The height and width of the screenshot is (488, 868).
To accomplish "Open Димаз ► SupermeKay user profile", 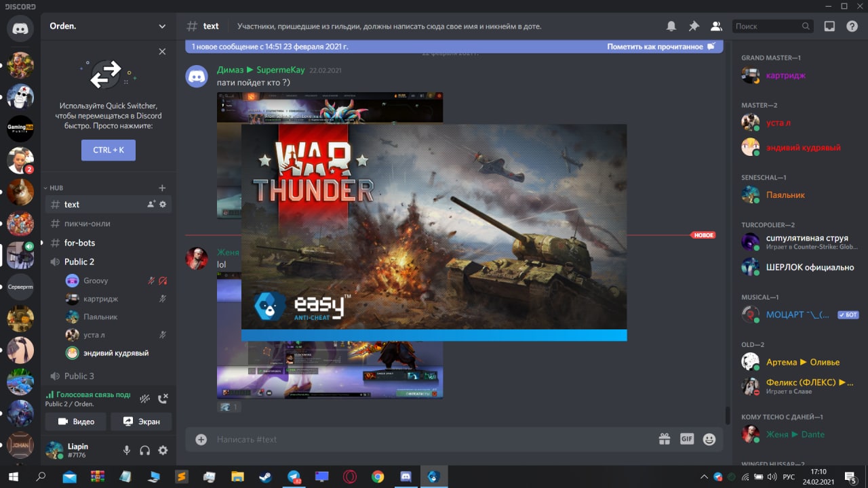I will [x=261, y=70].
